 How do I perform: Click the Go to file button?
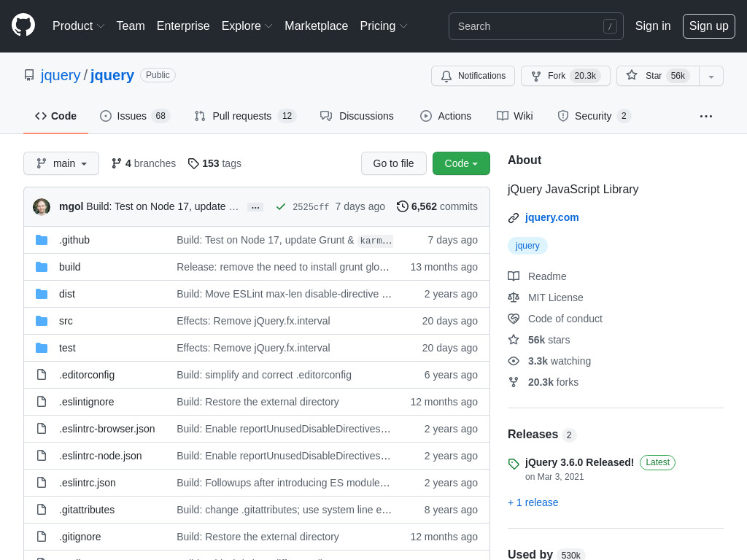[x=393, y=163]
